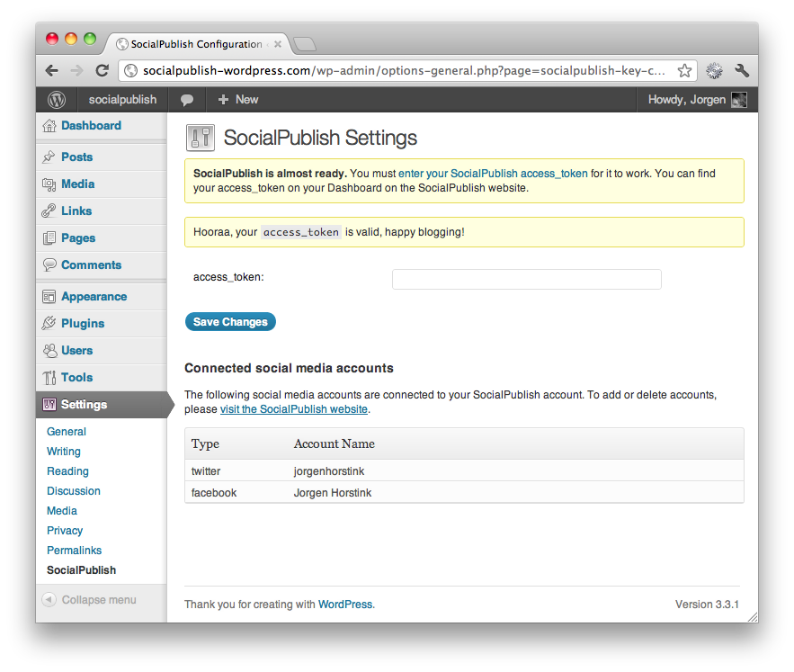Select the SocialPublish Configuration tab
Image resolution: width=794 pixels, height=672 pixels.
point(198,44)
